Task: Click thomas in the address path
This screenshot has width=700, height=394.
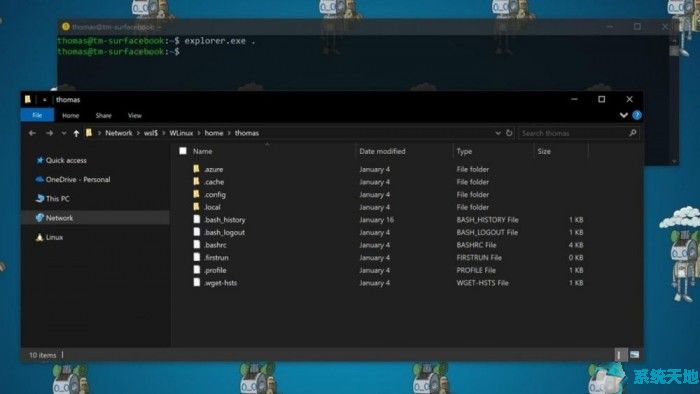Action: [247, 133]
